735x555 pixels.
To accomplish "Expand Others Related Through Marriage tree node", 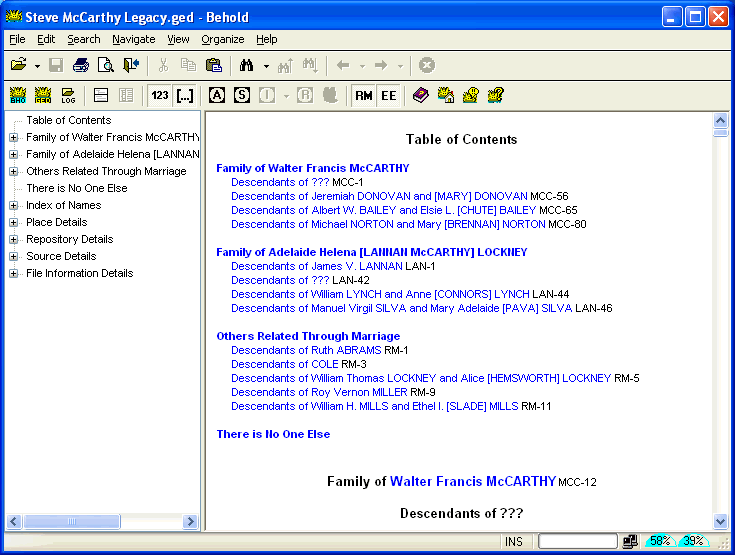I will 14,172.
